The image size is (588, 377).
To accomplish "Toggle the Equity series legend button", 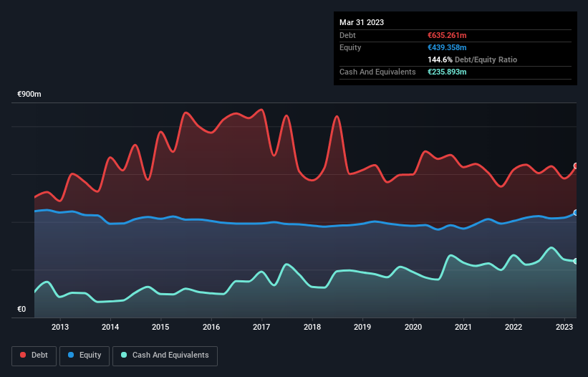I will (x=85, y=355).
